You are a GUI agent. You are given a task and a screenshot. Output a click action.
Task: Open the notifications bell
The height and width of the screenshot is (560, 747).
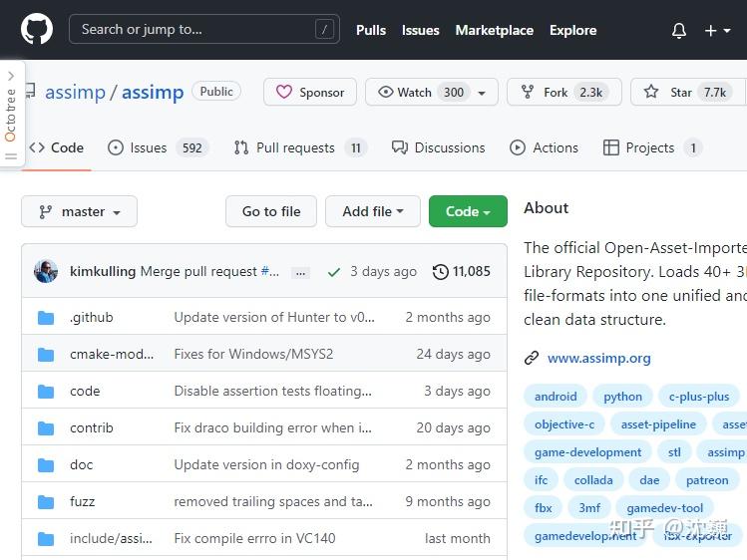coord(679,30)
